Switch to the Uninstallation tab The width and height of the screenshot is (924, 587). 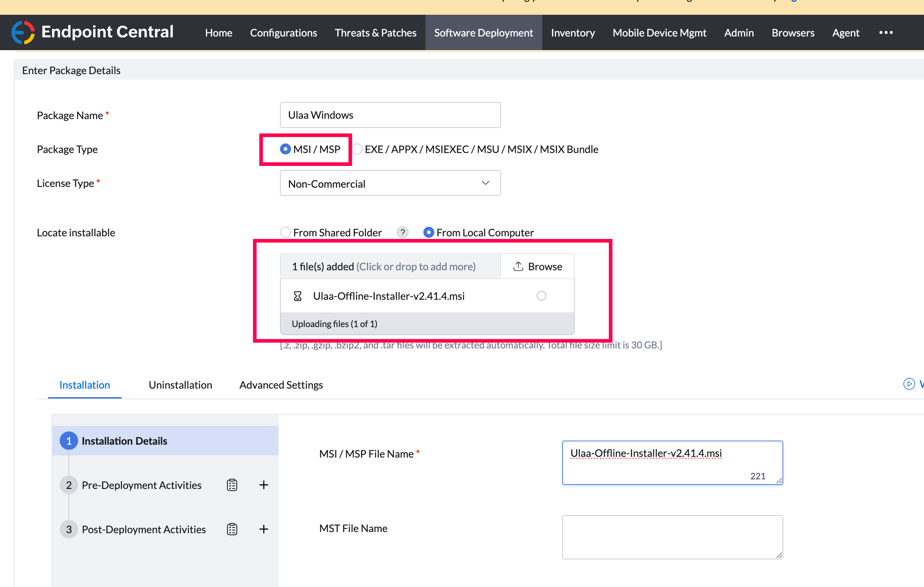(181, 385)
